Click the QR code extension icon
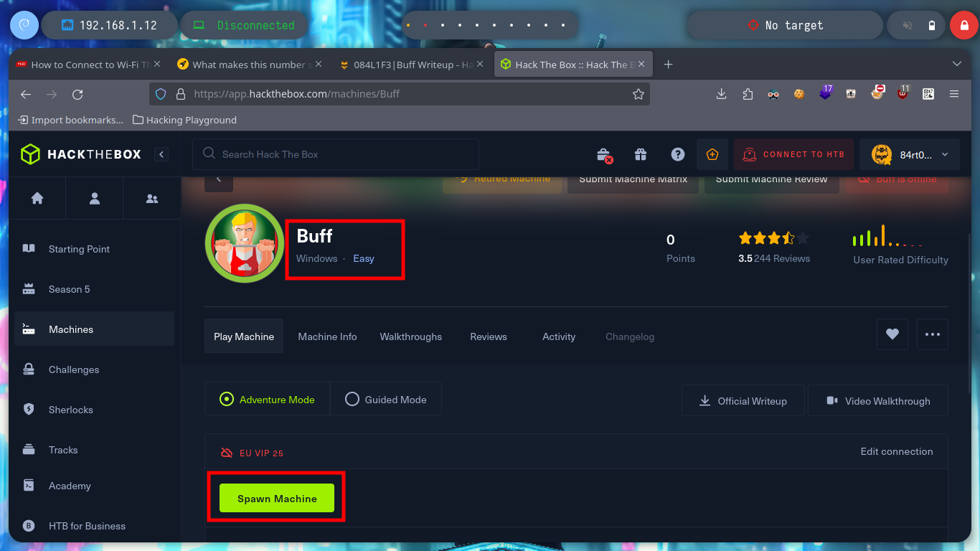Viewport: 980px width, 551px height. pos(928,94)
